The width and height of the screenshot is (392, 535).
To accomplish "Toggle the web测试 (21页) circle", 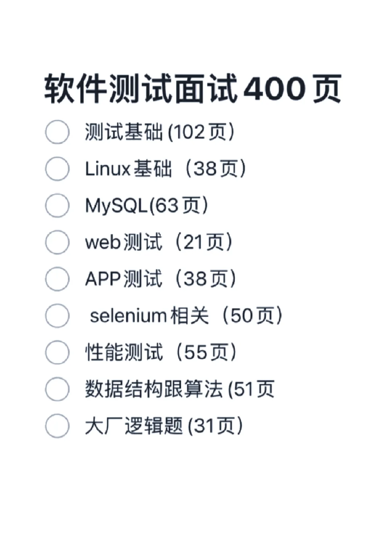I will [57, 242].
